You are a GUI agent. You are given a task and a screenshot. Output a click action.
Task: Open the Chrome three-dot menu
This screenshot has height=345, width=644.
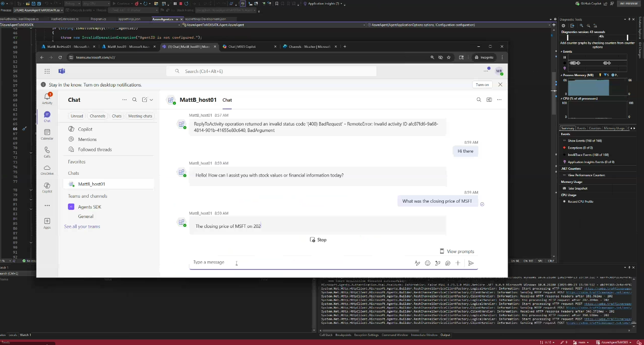point(502,58)
